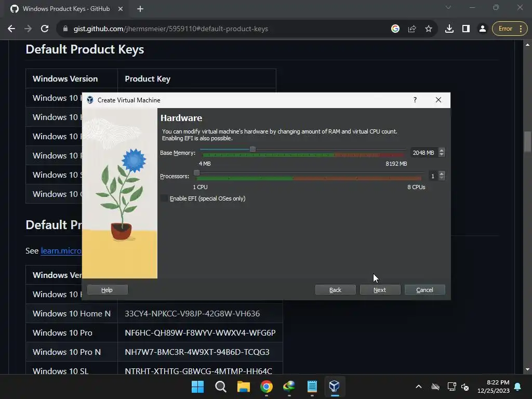Click the page vertical scrollbar thumb
This screenshot has width=532, height=399.
tap(527, 142)
